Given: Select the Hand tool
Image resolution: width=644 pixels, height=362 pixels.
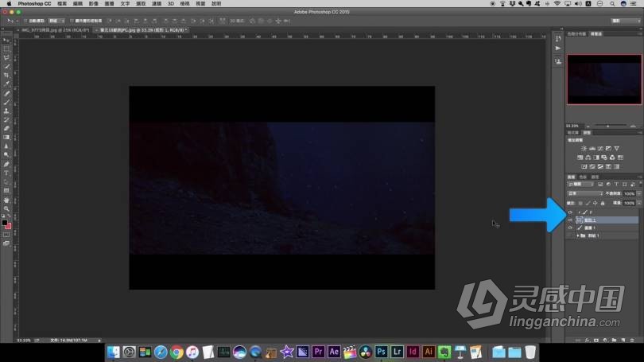Looking at the screenshot, I should 6,200.
